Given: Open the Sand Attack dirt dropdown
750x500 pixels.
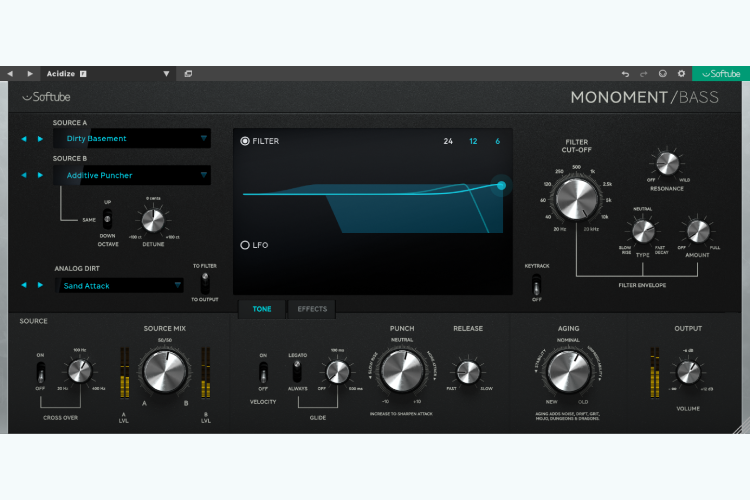Looking at the screenshot, I should [119, 286].
